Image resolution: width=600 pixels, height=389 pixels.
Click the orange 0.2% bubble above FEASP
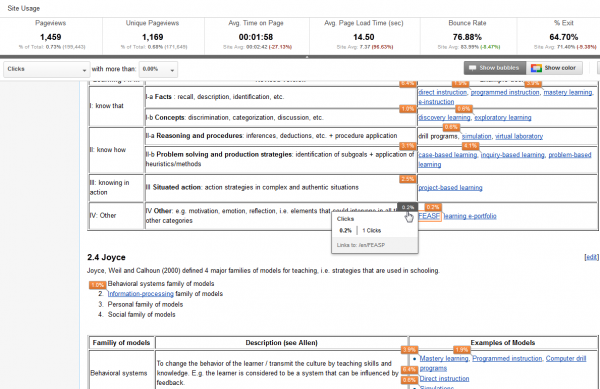point(433,207)
